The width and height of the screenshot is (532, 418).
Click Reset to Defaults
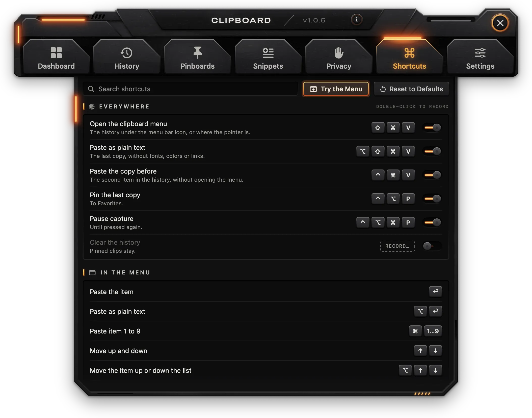[411, 89]
